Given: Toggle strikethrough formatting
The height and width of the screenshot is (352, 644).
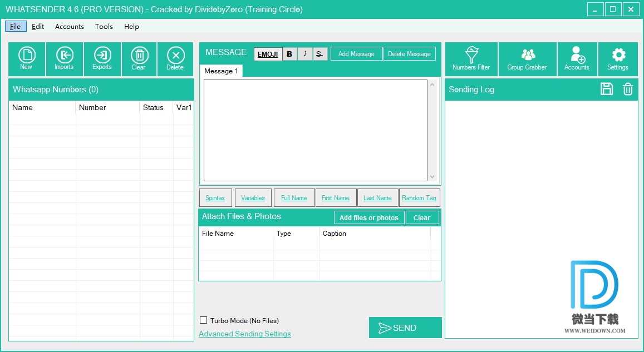Looking at the screenshot, I should tap(319, 54).
